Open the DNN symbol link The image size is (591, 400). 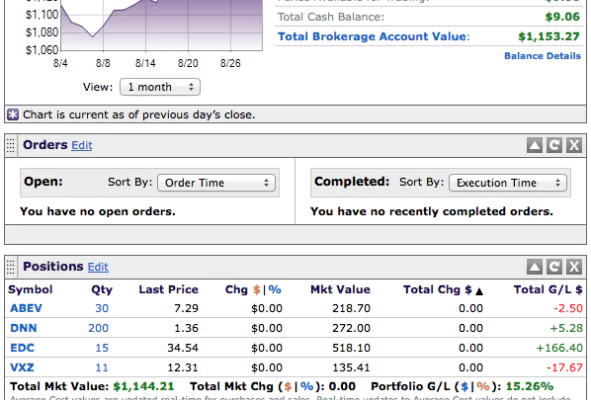(x=23, y=328)
